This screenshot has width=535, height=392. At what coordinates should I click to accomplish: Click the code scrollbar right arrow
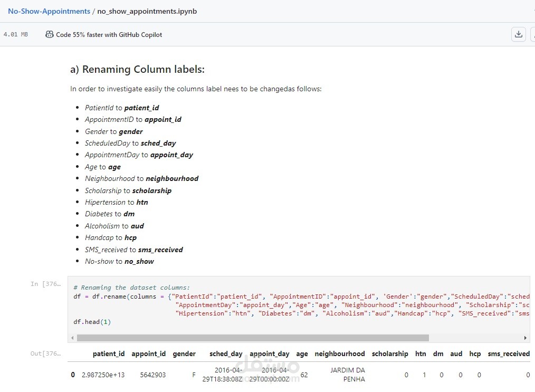pos(526,338)
